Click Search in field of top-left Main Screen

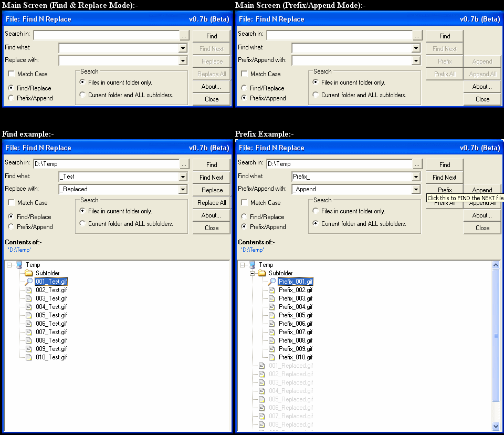coord(106,36)
